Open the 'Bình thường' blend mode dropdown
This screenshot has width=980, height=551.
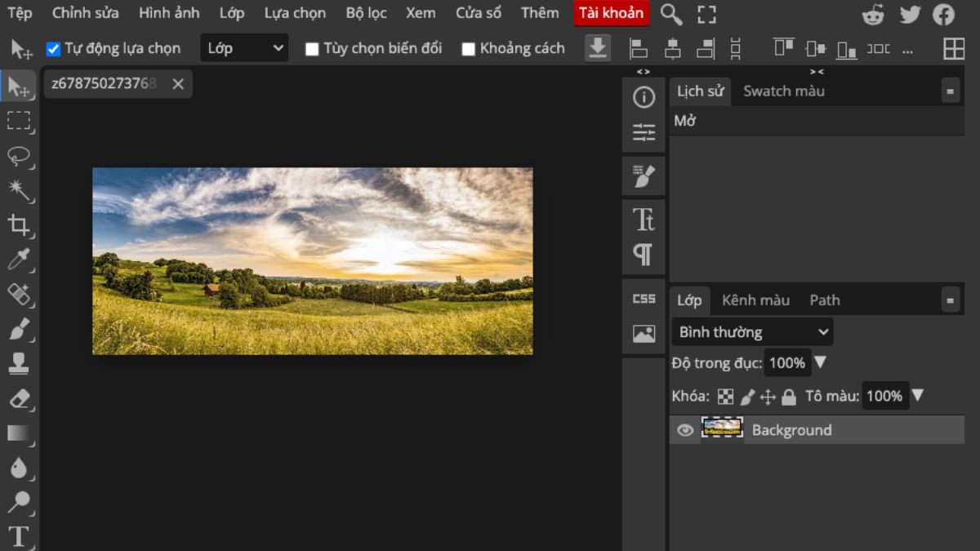point(753,332)
